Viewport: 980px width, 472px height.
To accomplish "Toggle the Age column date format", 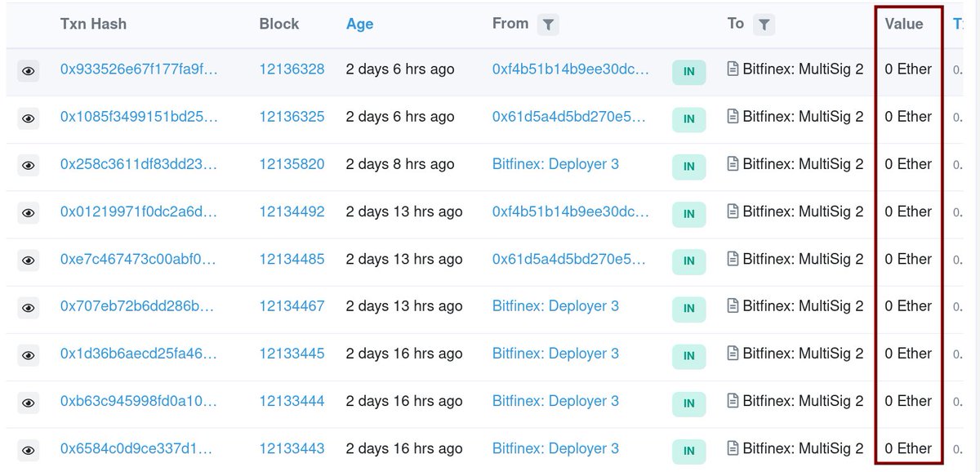I will click(x=359, y=24).
